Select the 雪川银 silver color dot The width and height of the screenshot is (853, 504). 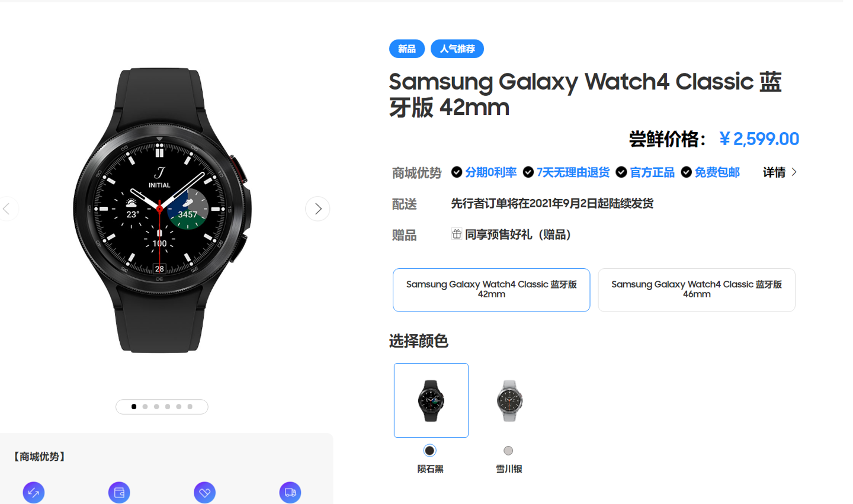click(x=508, y=451)
